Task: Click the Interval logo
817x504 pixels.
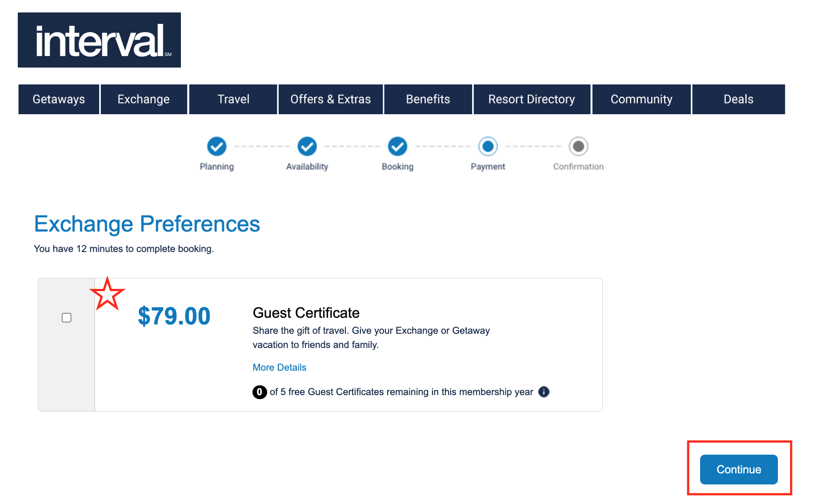Action: point(99,40)
